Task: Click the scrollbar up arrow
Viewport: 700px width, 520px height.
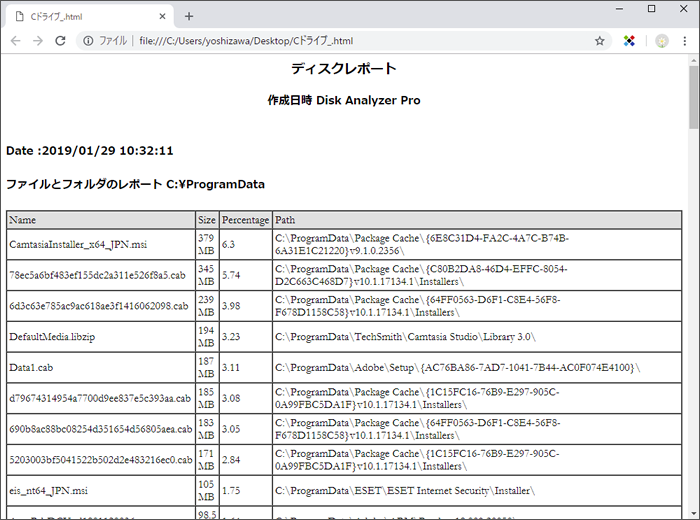Action: tap(694, 60)
